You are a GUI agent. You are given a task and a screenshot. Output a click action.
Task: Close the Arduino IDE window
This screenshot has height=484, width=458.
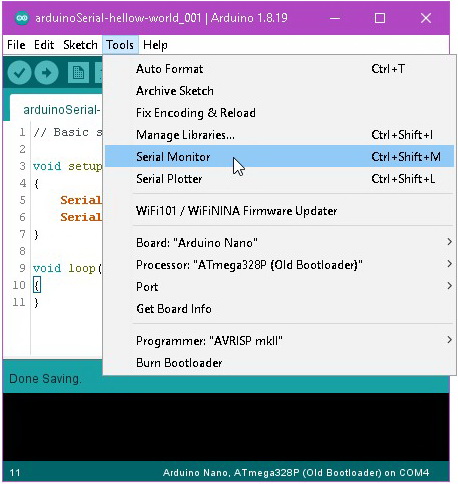click(426, 18)
